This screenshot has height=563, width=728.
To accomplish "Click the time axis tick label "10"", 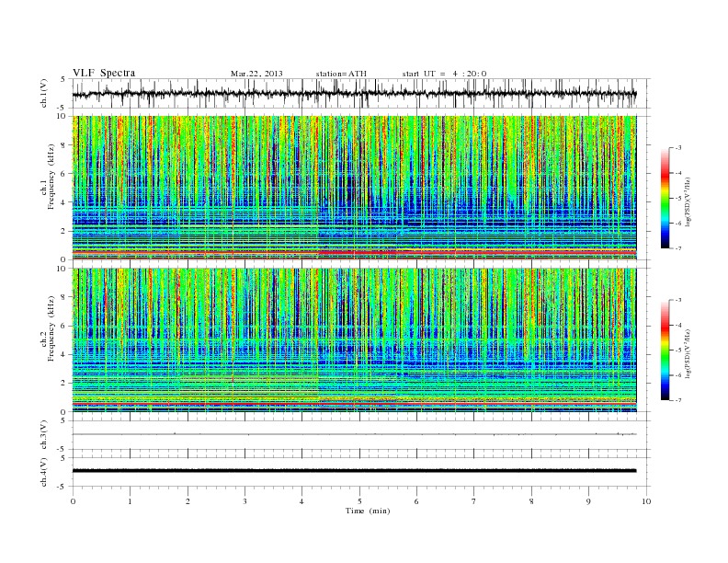I will (x=646, y=501).
